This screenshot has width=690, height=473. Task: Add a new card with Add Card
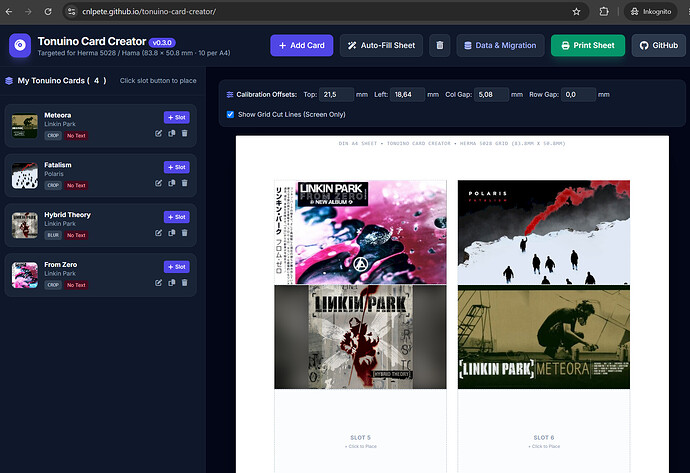301,45
